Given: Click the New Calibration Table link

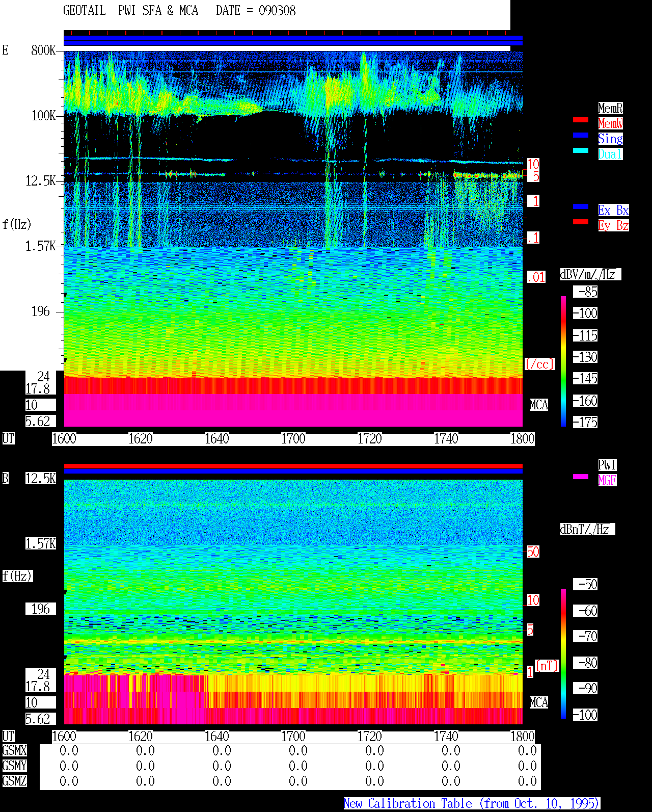Looking at the screenshot, I should coord(472,804).
